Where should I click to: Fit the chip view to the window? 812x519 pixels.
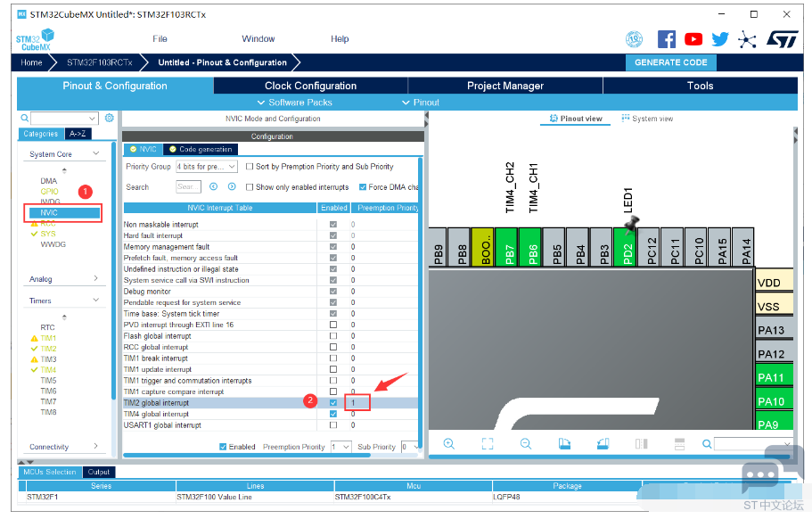click(488, 444)
